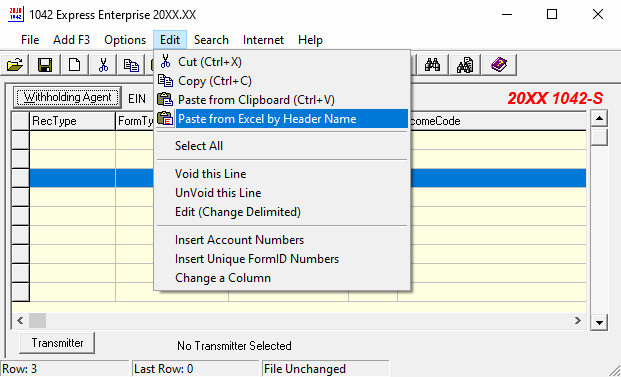Select the RecType column header

pyautogui.click(x=72, y=121)
